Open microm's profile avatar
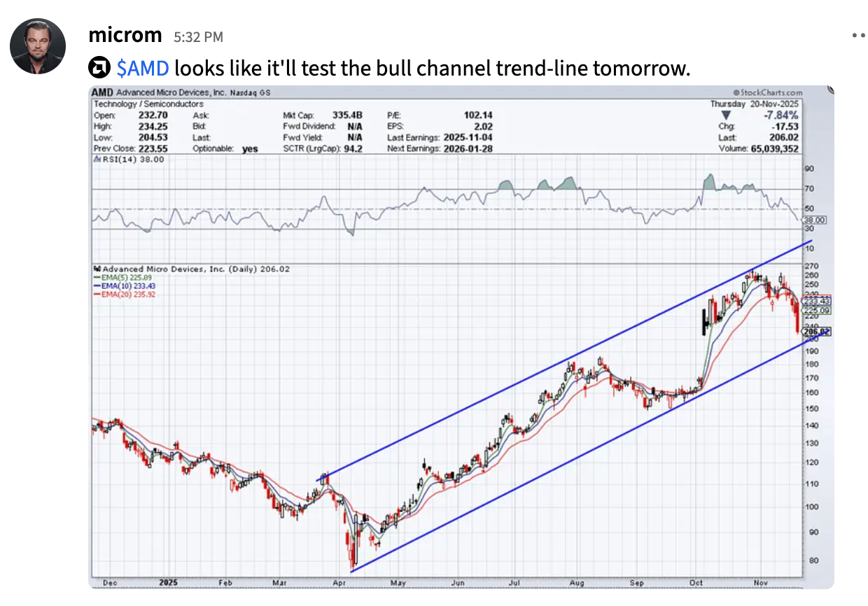Screen dimensions: 868x606 [x=38, y=46]
